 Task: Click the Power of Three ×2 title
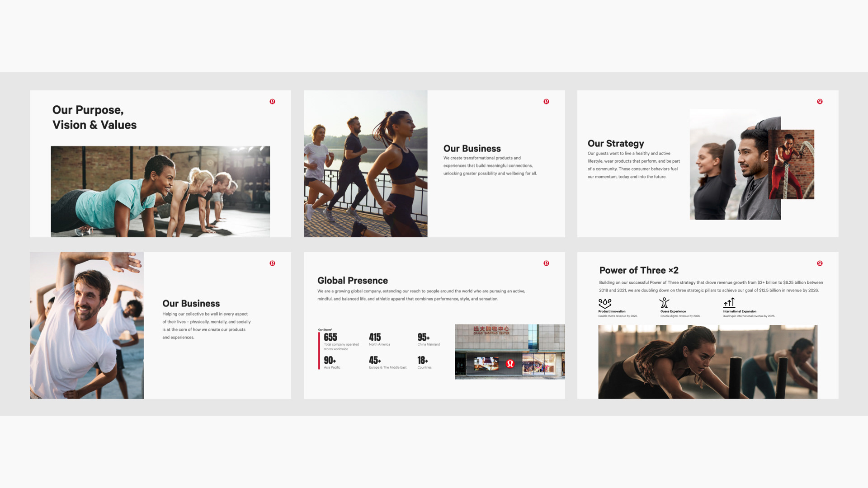638,270
